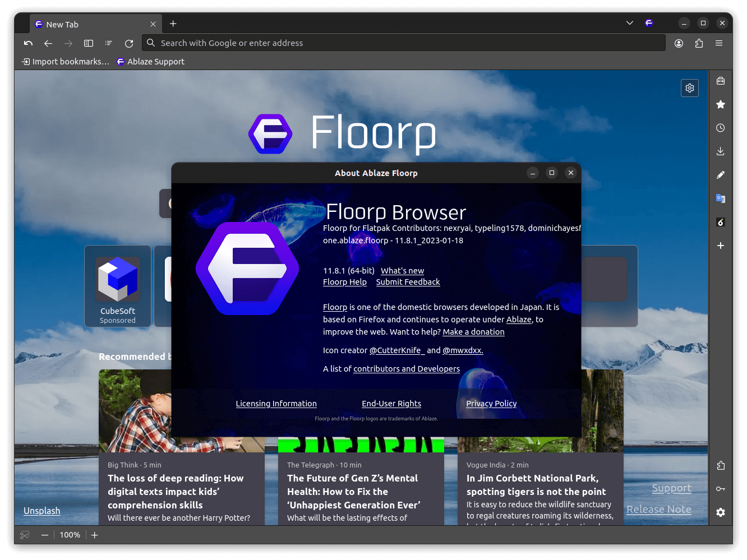The image size is (747, 560).
Task: Open the Licensing Information link
Action: 276,404
